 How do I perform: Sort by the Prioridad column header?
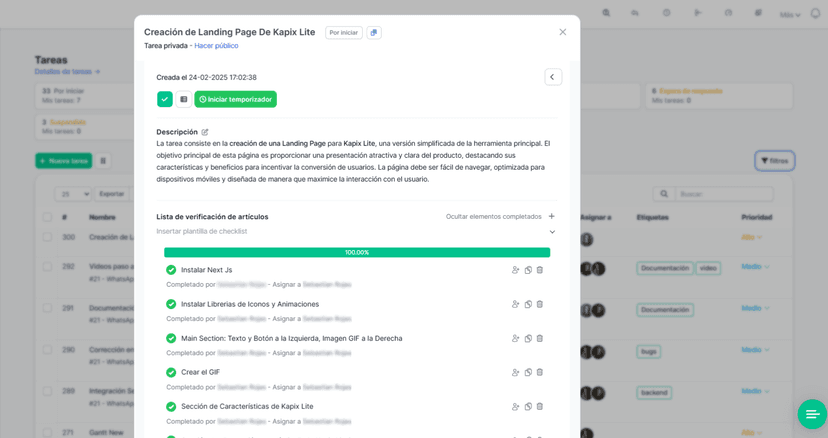coord(757,217)
